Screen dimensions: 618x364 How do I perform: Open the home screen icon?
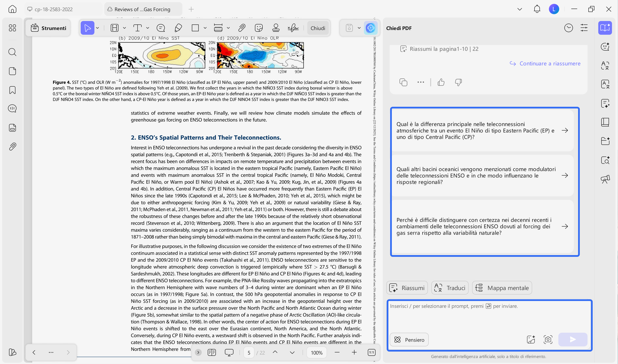12,9
